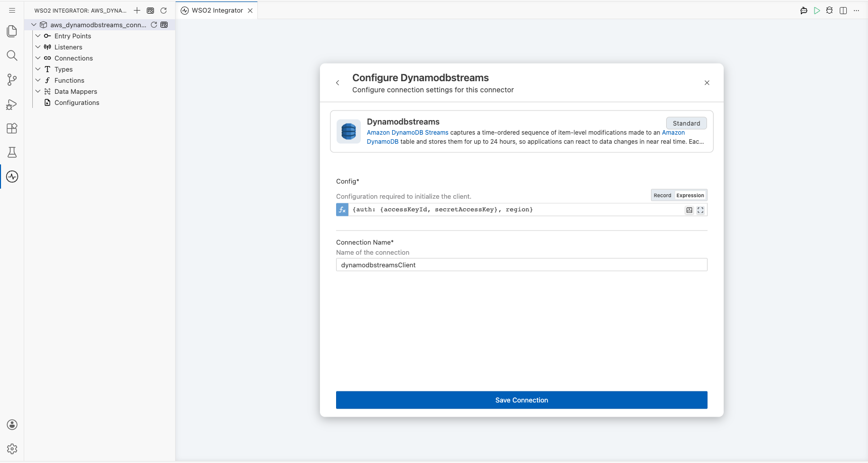Close the Configure Dynamodbstreams dialog

pos(707,83)
